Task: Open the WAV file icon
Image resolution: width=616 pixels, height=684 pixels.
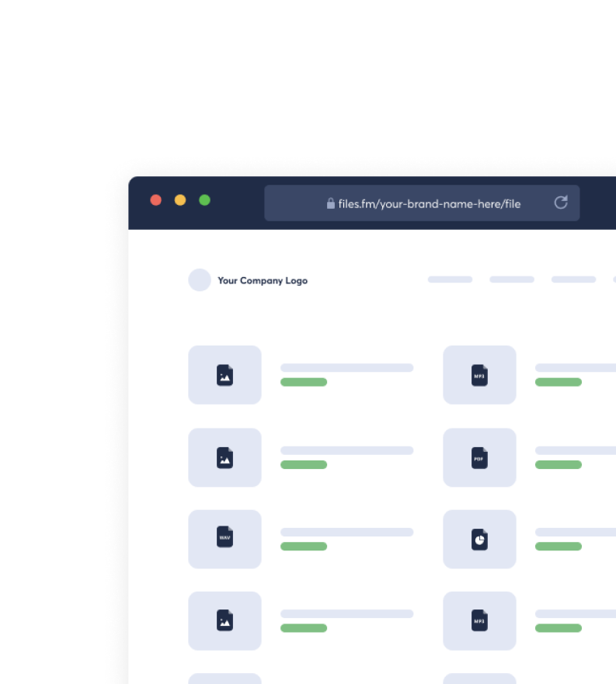Action: (x=224, y=539)
